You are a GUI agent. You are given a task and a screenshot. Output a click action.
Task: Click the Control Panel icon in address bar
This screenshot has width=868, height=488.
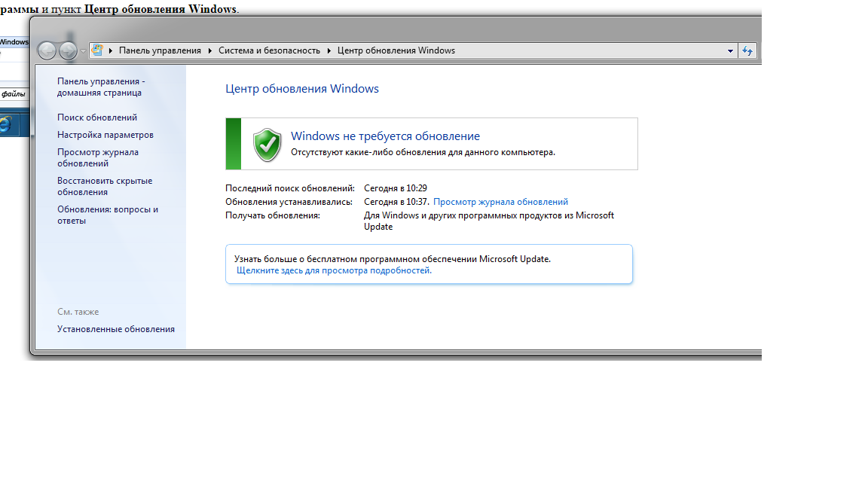click(97, 50)
